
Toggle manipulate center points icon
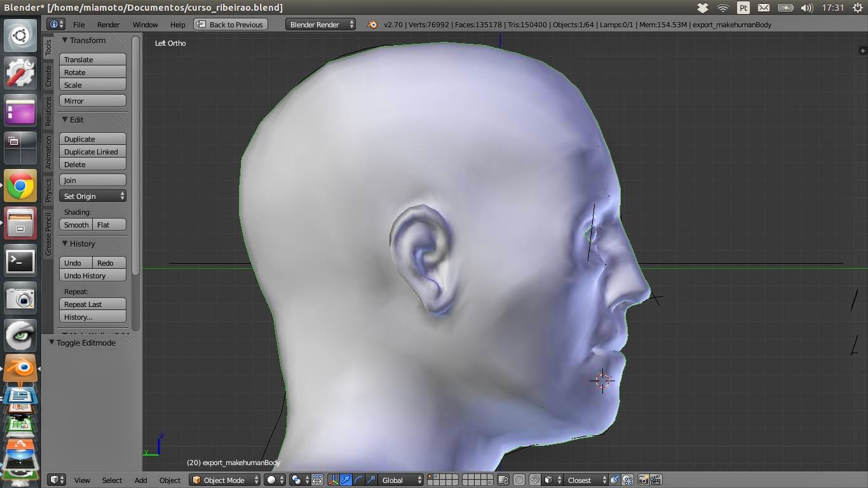(x=317, y=480)
